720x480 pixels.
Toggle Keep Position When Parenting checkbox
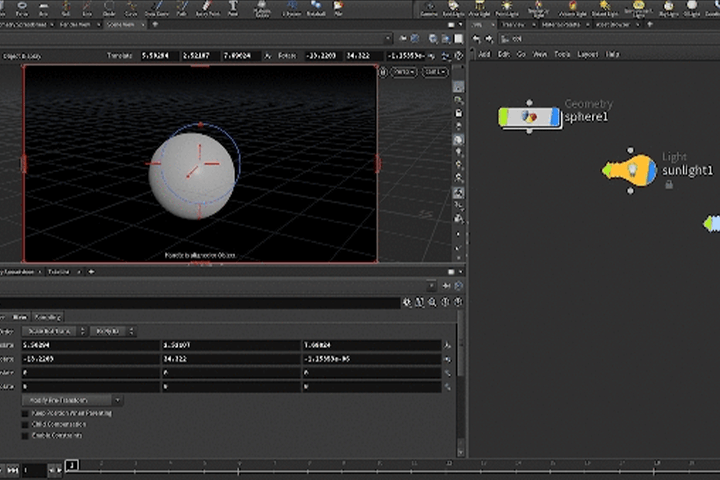[x=25, y=413]
